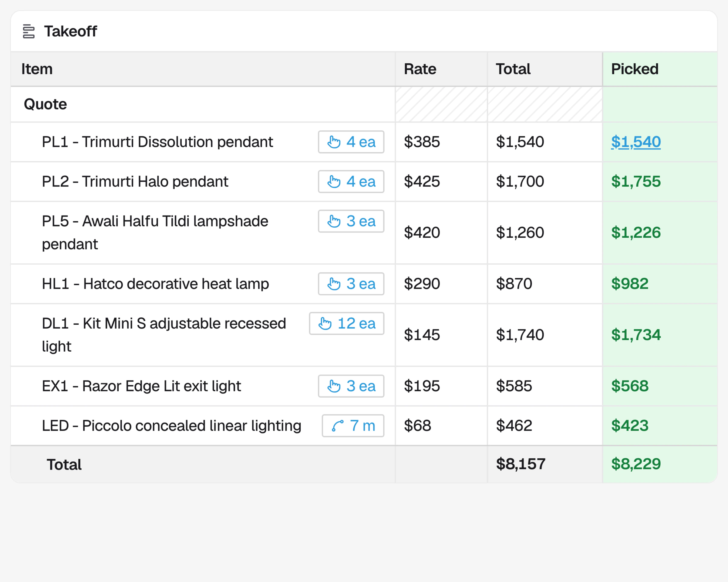Select PL5 - Awali Halfu Tildi lampshade item
Image resolution: width=728 pixels, height=582 pixels.
(x=155, y=233)
